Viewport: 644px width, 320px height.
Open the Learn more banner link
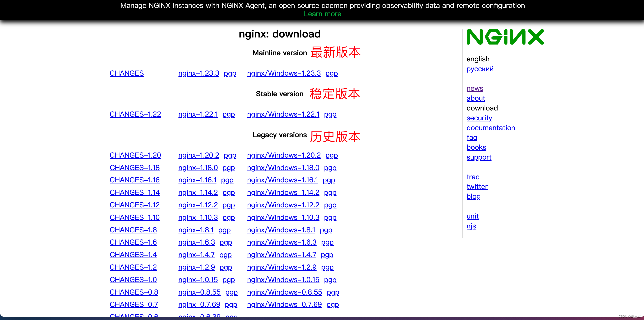point(322,14)
